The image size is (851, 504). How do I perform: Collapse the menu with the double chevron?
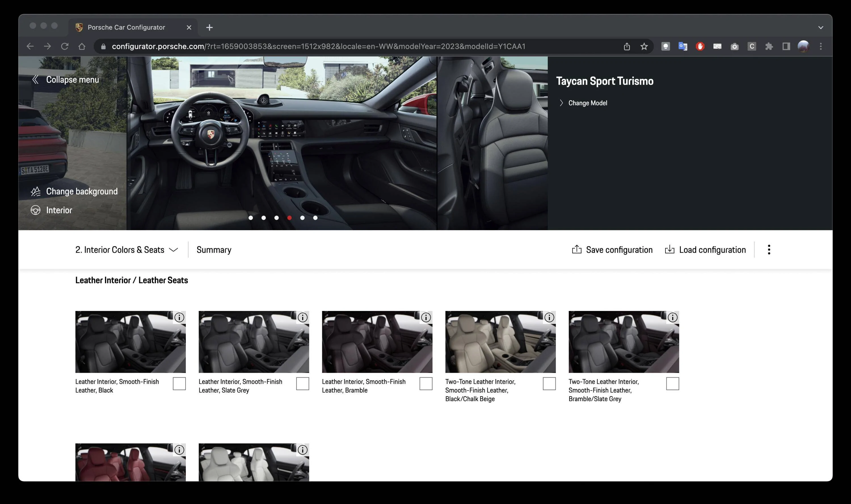coord(35,79)
